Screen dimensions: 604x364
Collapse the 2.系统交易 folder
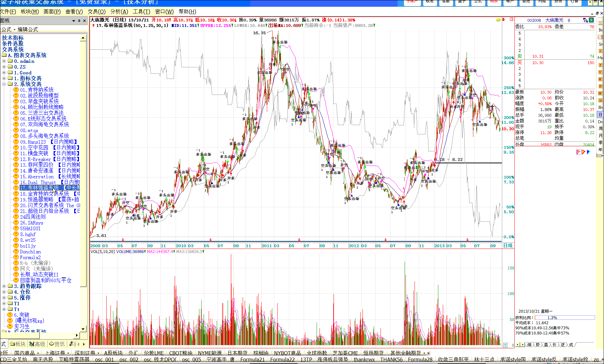tap(4, 84)
